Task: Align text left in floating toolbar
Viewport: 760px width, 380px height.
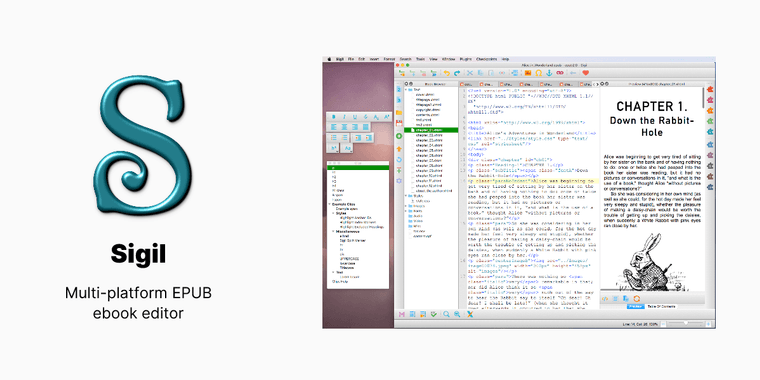Action: pos(333,127)
